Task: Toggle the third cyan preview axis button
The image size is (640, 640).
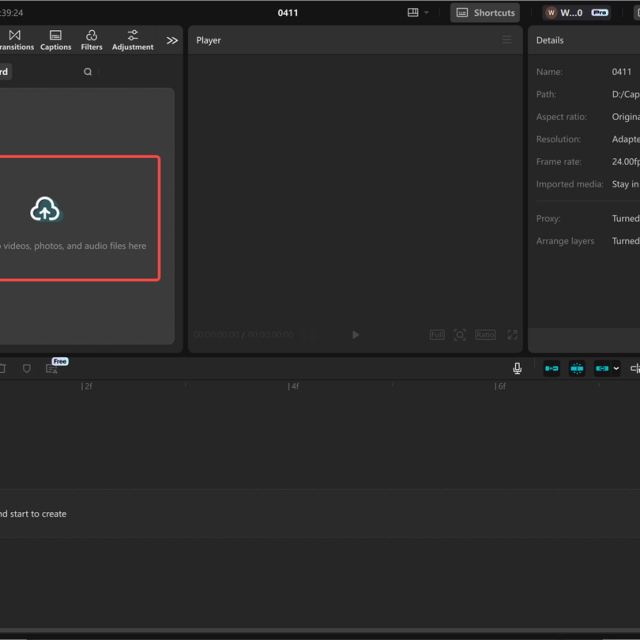Action: click(x=602, y=368)
